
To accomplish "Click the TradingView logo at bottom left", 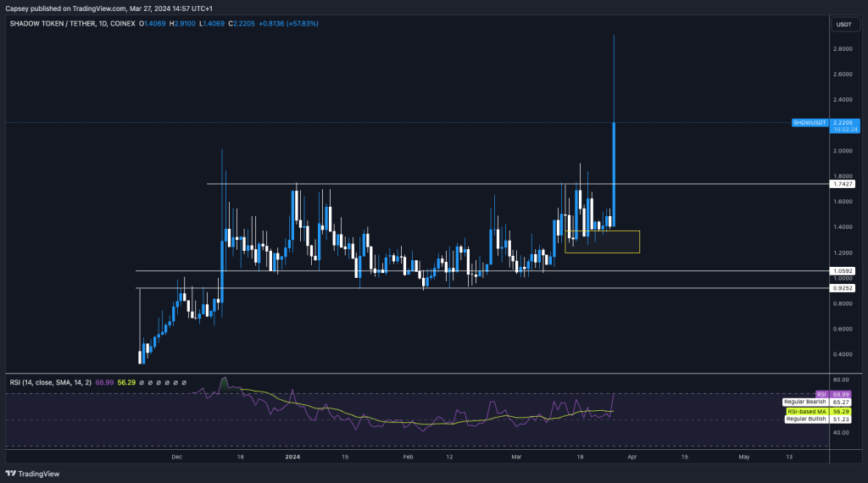I will coord(27,474).
